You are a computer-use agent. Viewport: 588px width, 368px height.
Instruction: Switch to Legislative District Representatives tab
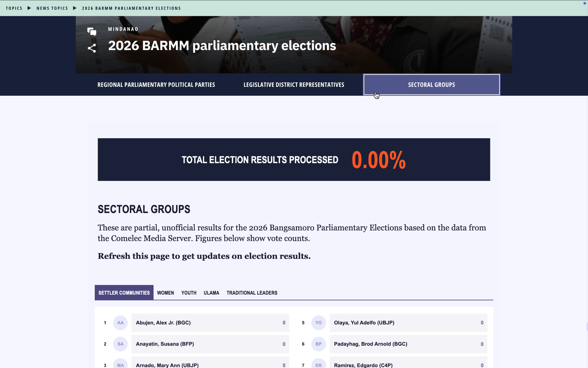294,85
